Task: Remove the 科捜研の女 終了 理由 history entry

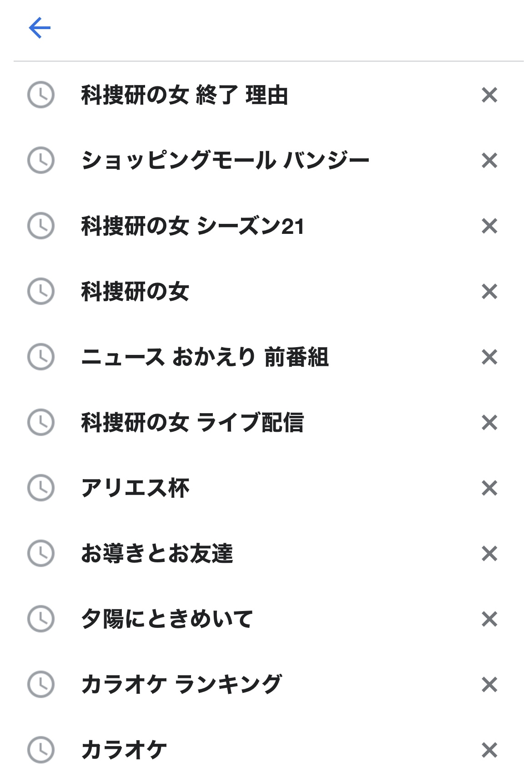Action: coord(489,95)
